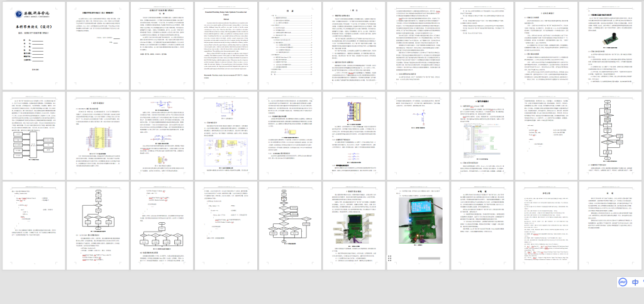This screenshot has height=304, width=644.
Task: Select the short declaration page after cover
Action: pos(97,46)
